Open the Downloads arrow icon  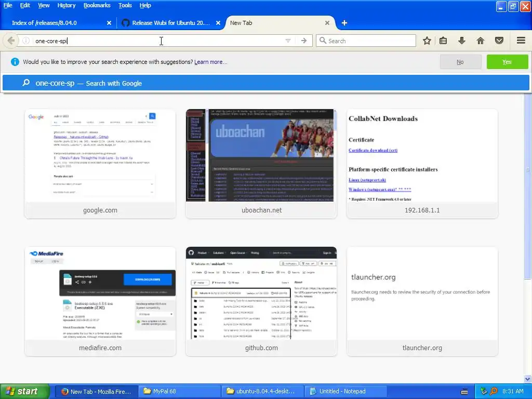point(462,41)
